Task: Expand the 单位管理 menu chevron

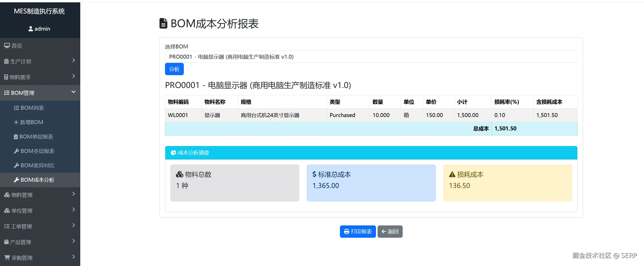Action: pos(73,210)
